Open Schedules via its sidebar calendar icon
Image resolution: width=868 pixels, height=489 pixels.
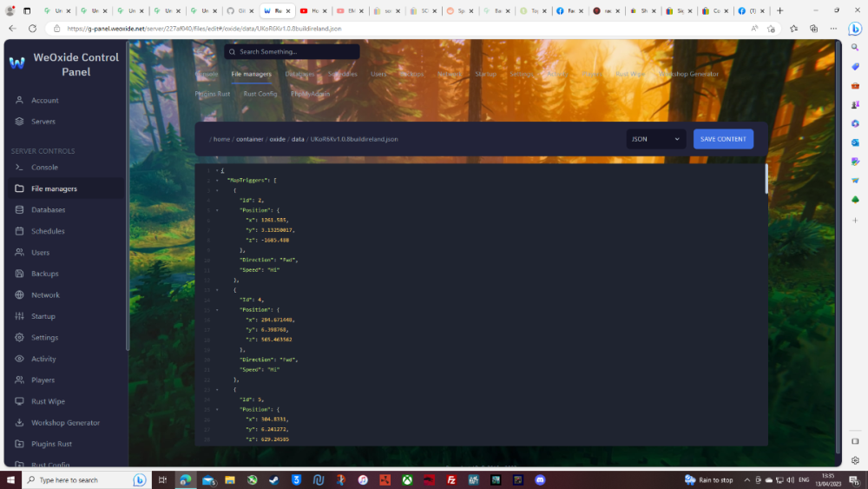(19, 231)
